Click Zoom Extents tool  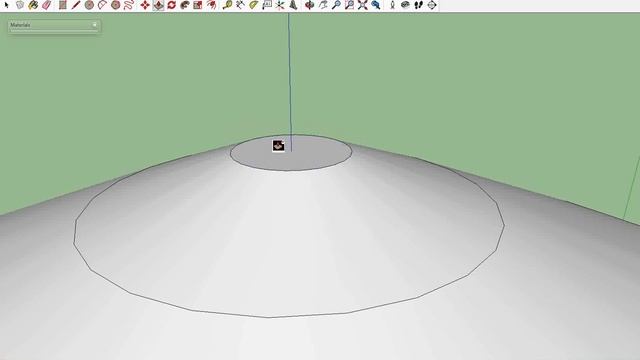click(x=362, y=5)
